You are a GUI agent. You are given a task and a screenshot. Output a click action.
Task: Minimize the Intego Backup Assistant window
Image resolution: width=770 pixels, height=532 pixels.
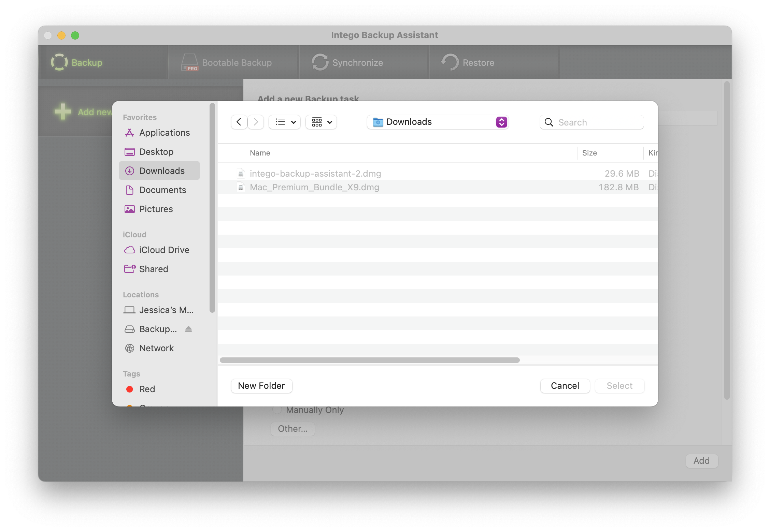click(61, 35)
